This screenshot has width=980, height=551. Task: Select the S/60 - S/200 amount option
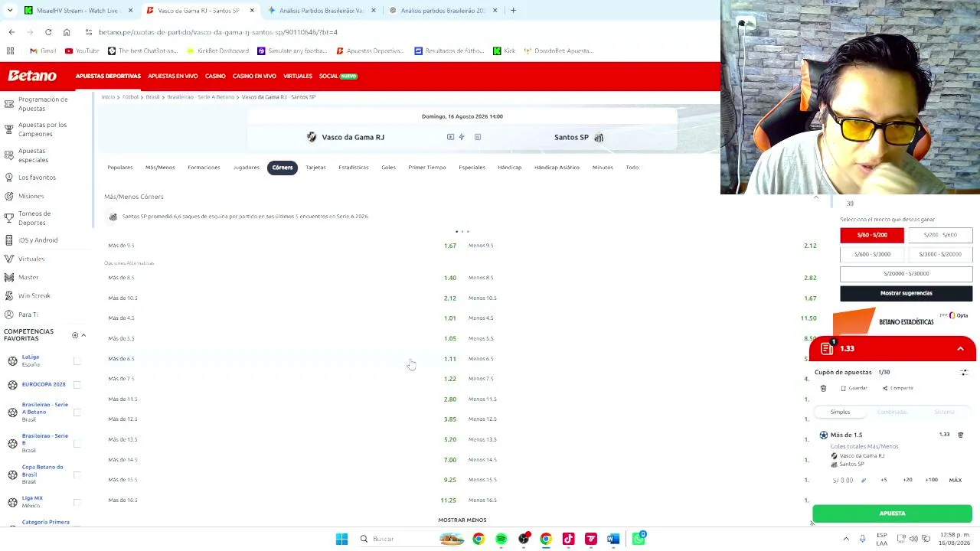click(872, 235)
